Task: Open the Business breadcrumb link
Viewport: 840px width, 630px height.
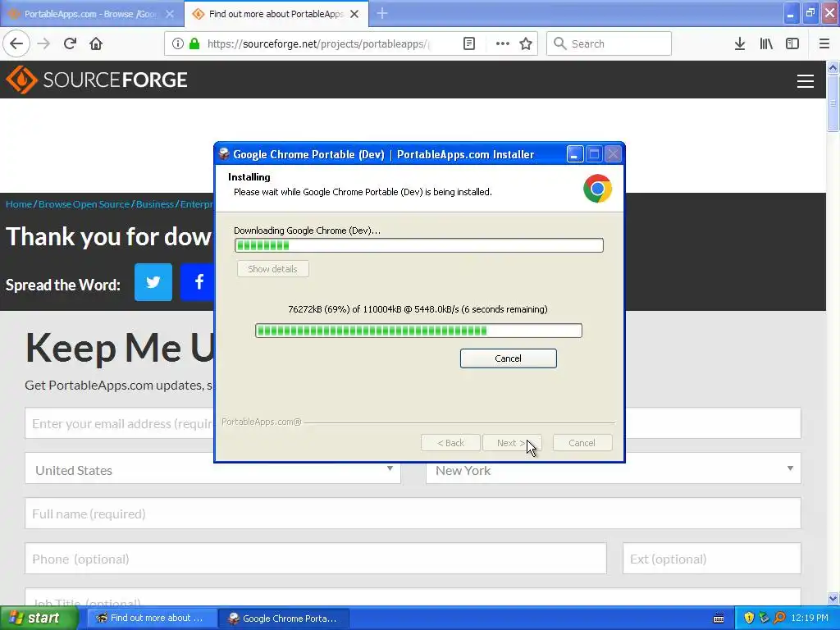Action: [155, 204]
